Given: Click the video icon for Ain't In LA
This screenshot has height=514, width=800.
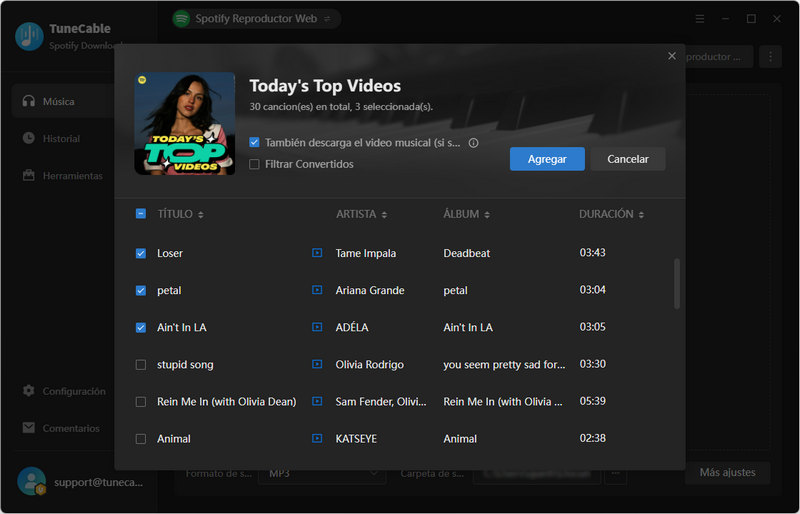Looking at the screenshot, I should coord(317,327).
